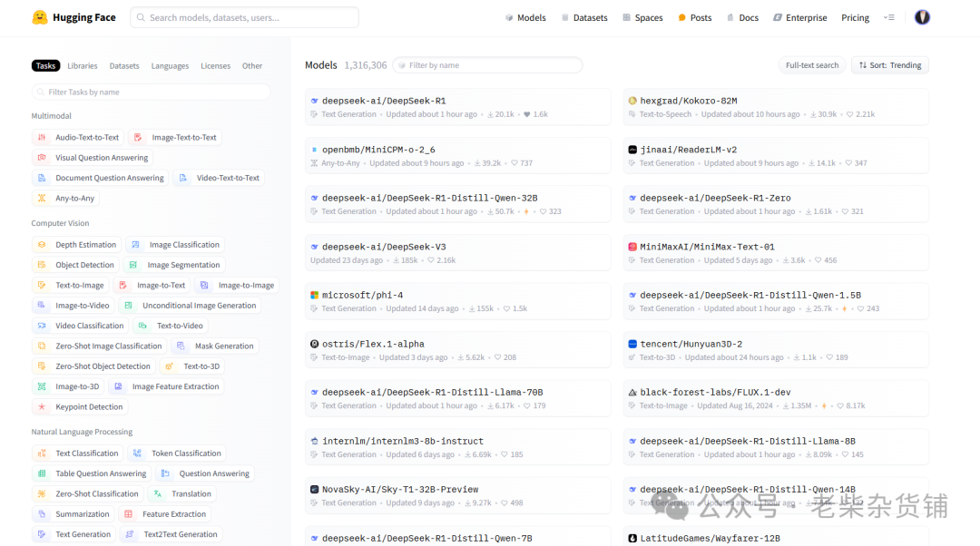This screenshot has width=980, height=546.
Task: Focus the Filter by name field
Action: 487,65
